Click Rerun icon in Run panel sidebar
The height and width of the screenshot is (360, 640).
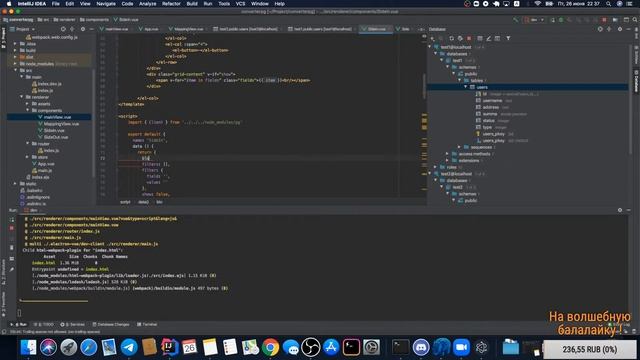coord(12,219)
